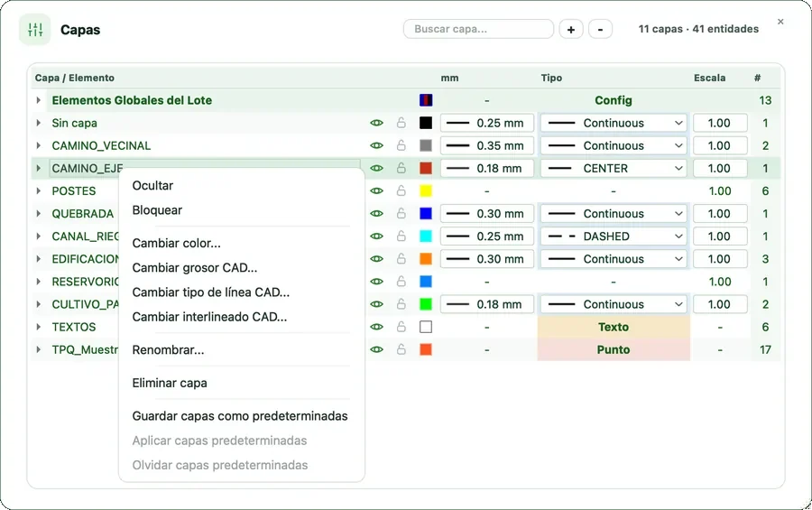Viewport: 812px width, 510px height.
Task: Expand the POSTES layer arrow
Action: (x=38, y=190)
